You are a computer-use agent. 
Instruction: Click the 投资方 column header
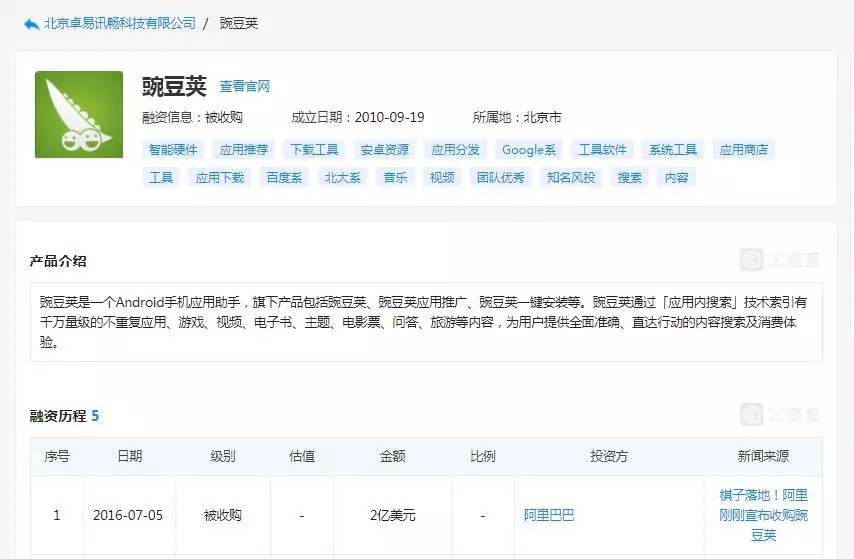point(609,456)
